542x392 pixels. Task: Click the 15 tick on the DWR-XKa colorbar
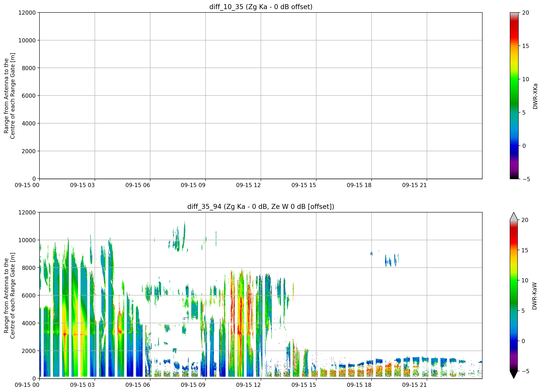pos(526,46)
